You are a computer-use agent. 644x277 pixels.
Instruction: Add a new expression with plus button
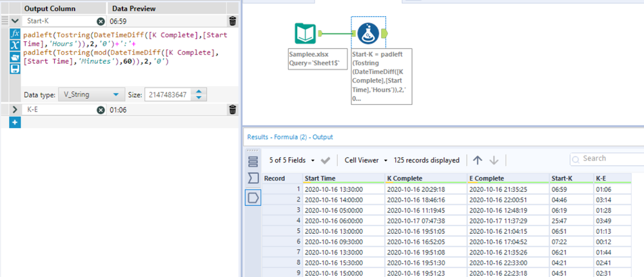pyautogui.click(x=15, y=122)
